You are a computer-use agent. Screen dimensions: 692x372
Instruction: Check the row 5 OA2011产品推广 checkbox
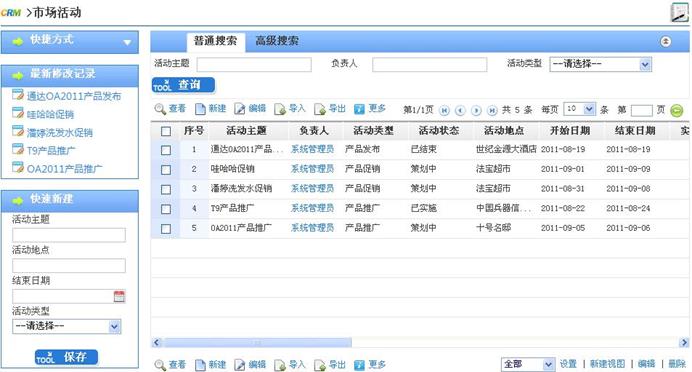pyautogui.click(x=166, y=229)
